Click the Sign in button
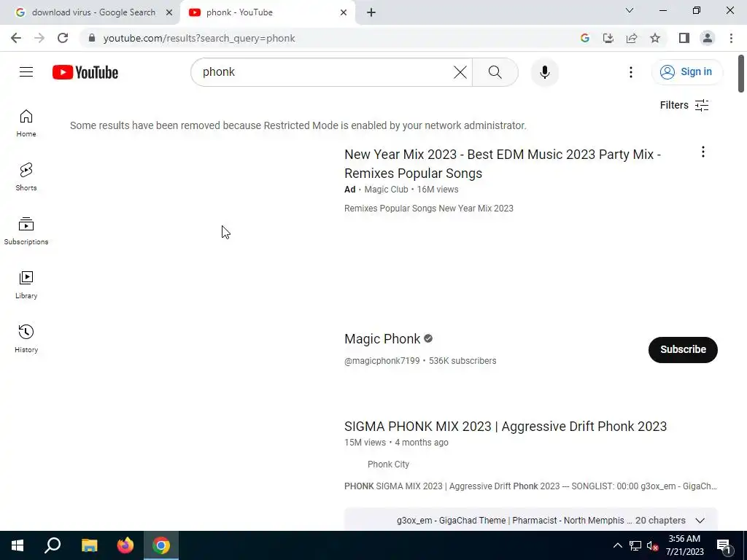Screen dimensions: 747x560 686,72
